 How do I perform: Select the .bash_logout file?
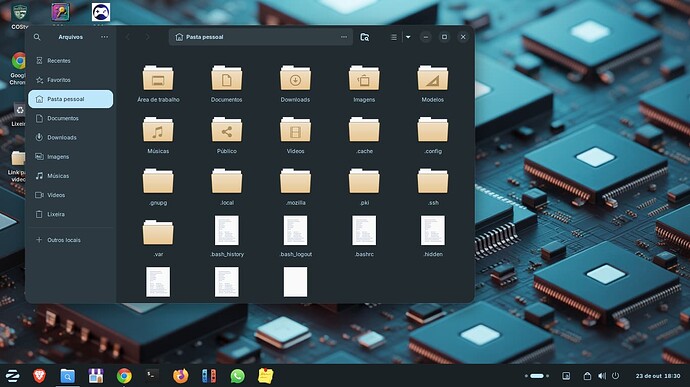[x=295, y=236]
